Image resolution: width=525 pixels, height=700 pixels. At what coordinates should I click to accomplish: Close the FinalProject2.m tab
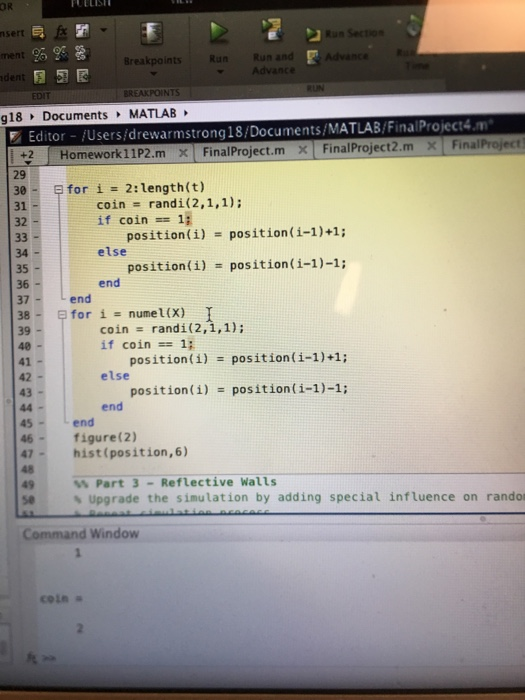click(431, 146)
